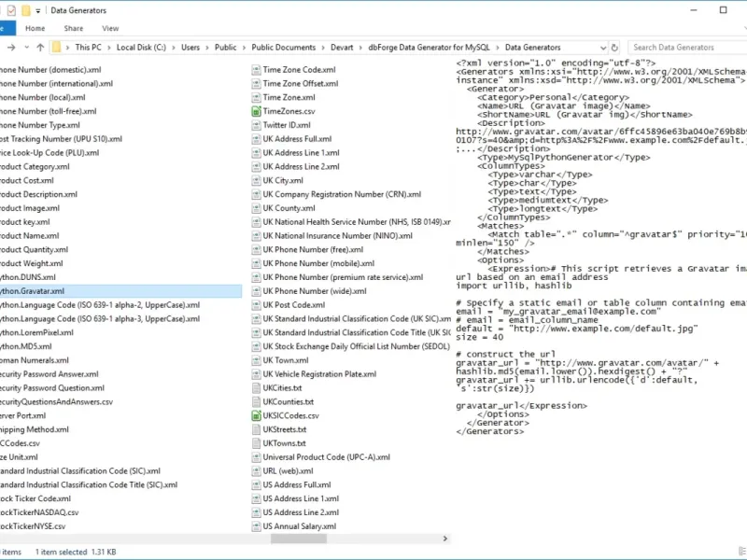This screenshot has height=560, width=747.
Task: Click the UKSICCodes.csv file icon
Action: click(x=256, y=415)
